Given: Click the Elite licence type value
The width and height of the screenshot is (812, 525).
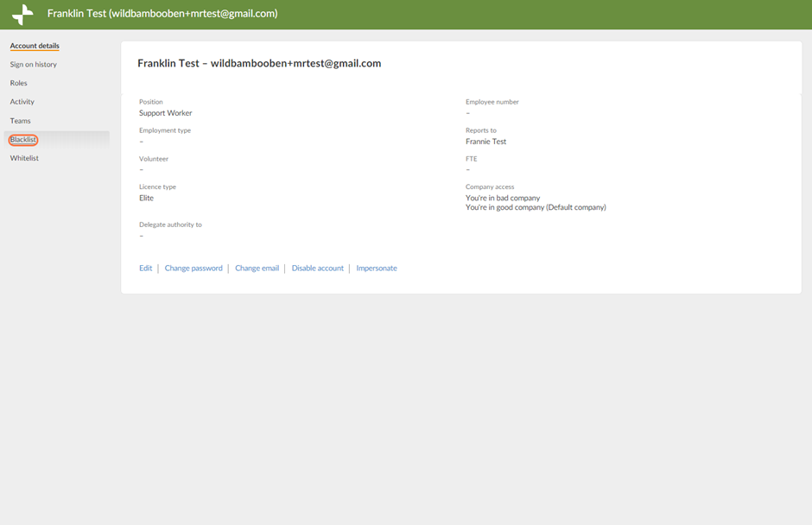Looking at the screenshot, I should (x=147, y=198).
